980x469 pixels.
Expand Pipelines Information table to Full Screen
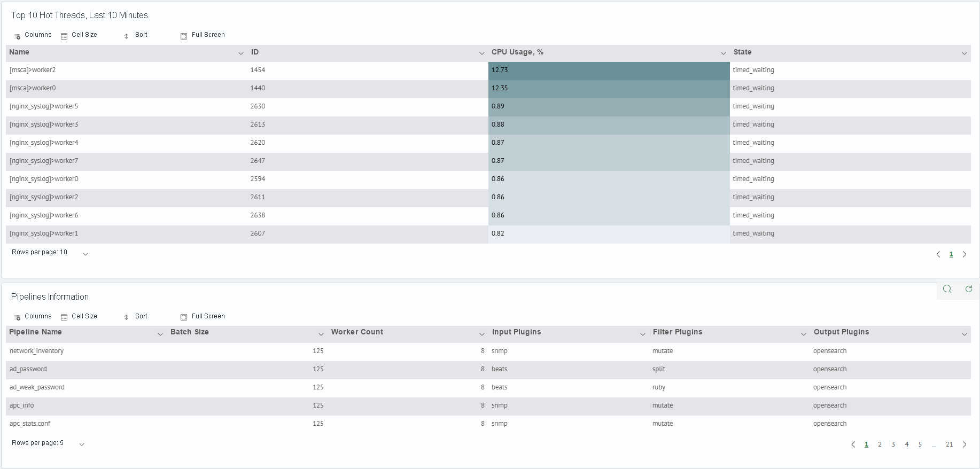tap(203, 317)
